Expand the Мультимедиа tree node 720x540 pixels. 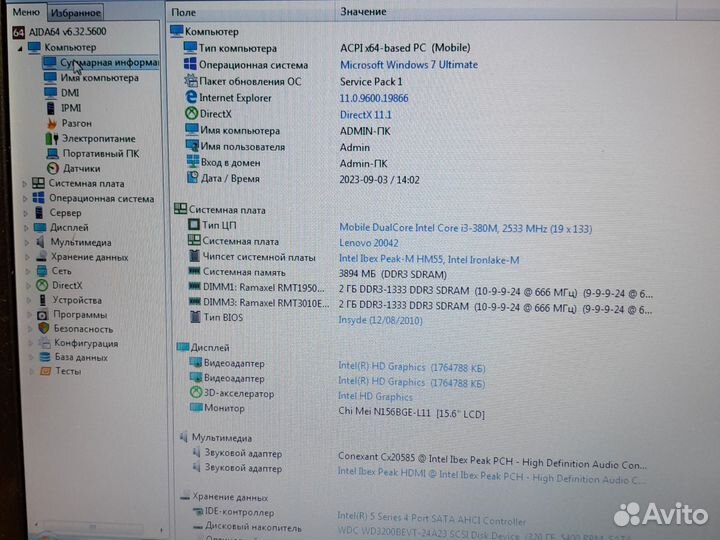click(27, 242)
